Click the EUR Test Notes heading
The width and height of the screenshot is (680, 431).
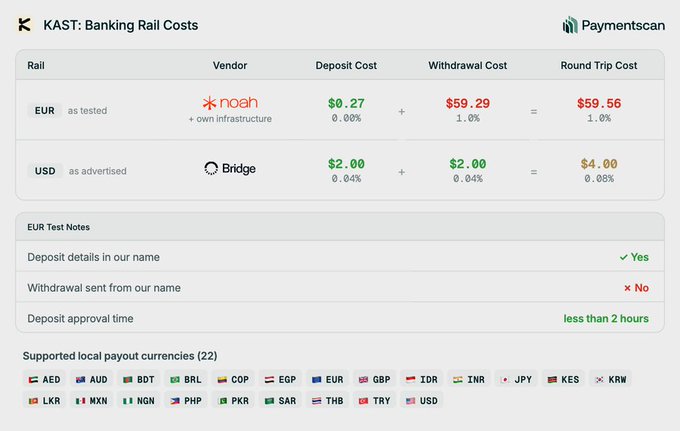pyautogui.click(x=59, y=227)
